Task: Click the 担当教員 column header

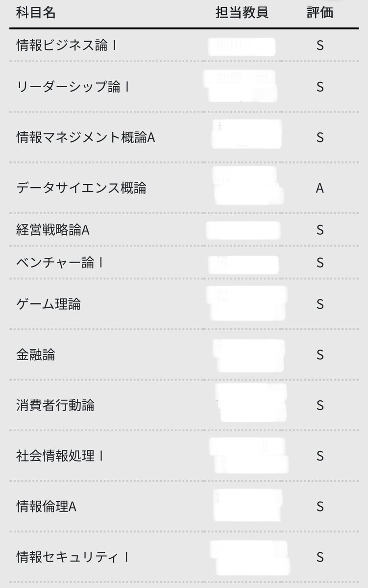Action: (x=242, y=13)
